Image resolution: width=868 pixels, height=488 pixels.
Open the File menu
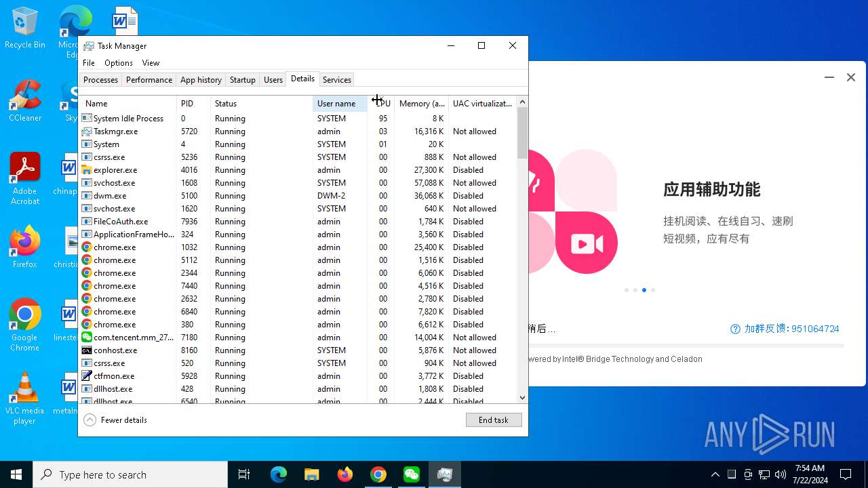point(89,63)
